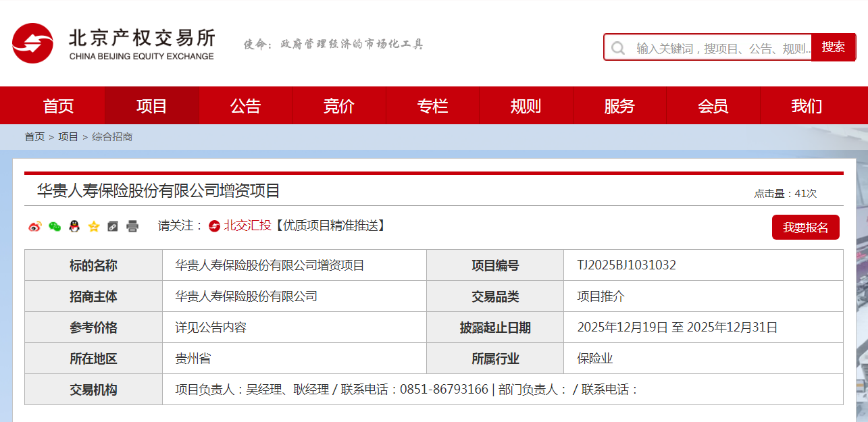868x422 pixels.
Task: Click the 招商主体 label cell
Action: coord(93,296)
